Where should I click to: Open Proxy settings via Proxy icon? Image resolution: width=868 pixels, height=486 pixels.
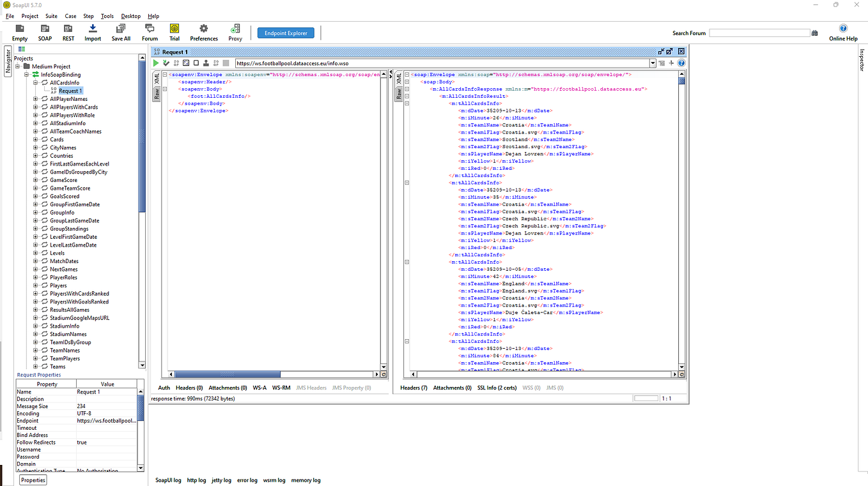[235, 29]
